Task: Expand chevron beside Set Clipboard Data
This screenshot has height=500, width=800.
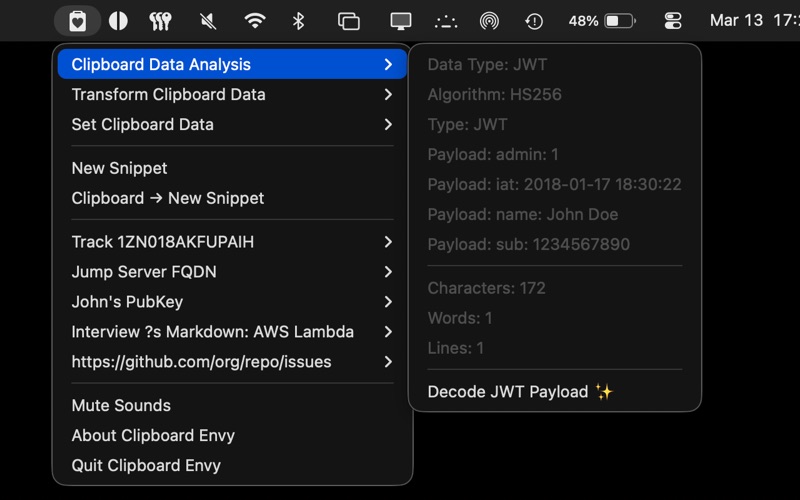Action: pos(388,124)
